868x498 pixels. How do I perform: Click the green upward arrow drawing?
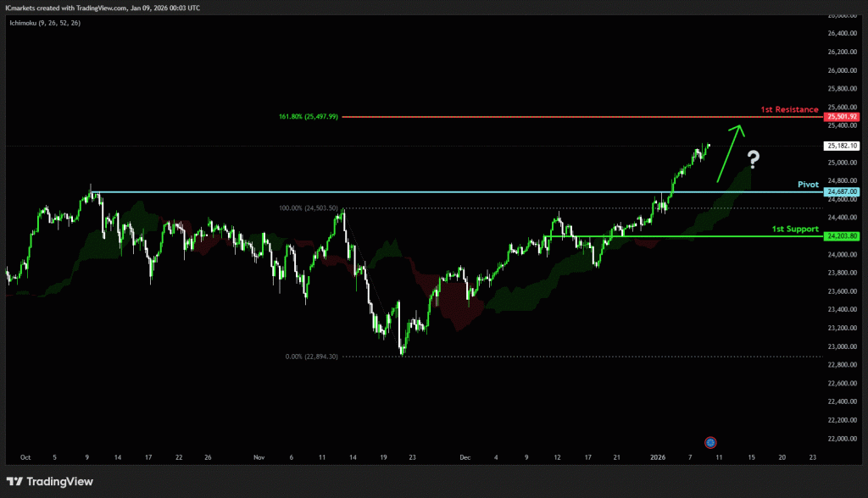[730, 153]
